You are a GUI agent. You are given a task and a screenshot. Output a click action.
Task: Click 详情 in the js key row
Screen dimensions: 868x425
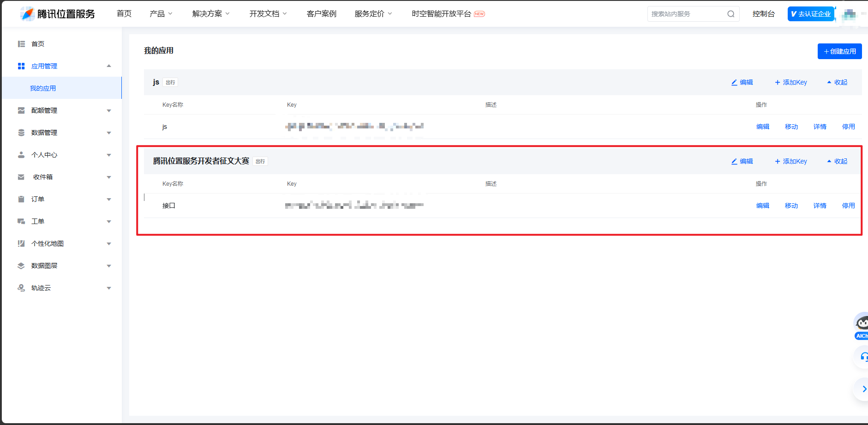820,127
